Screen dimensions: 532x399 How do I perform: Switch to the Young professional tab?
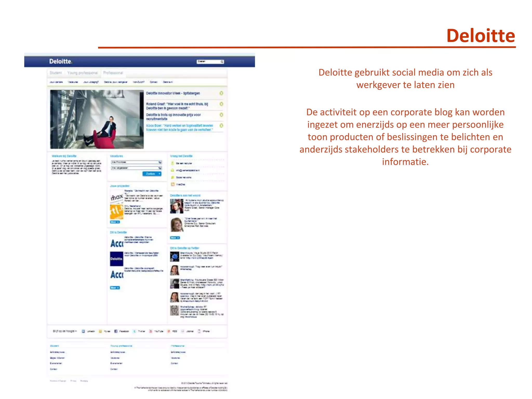tap(83, 73)
